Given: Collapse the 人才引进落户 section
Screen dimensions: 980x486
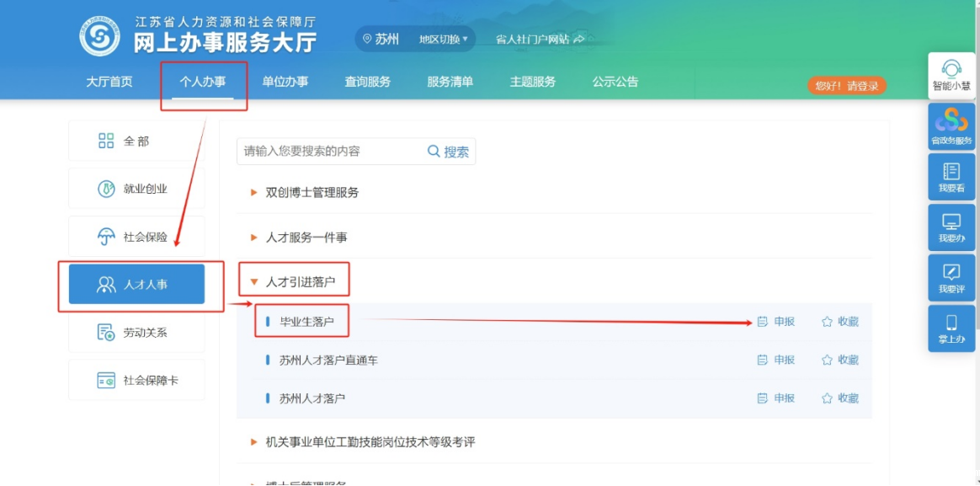Looking at the screenshot, I should coord(300,282).
